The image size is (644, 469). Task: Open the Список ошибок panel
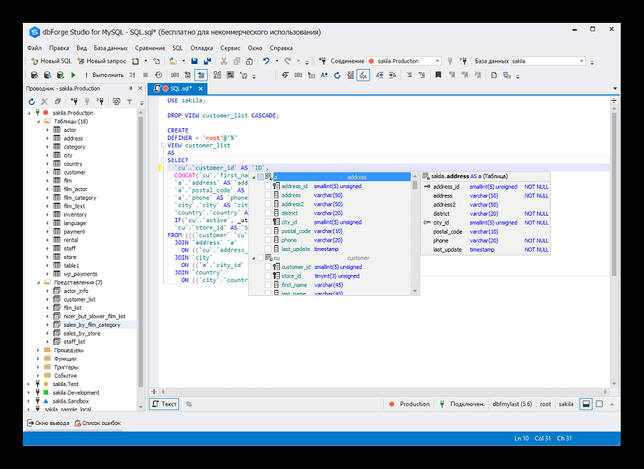98,423
